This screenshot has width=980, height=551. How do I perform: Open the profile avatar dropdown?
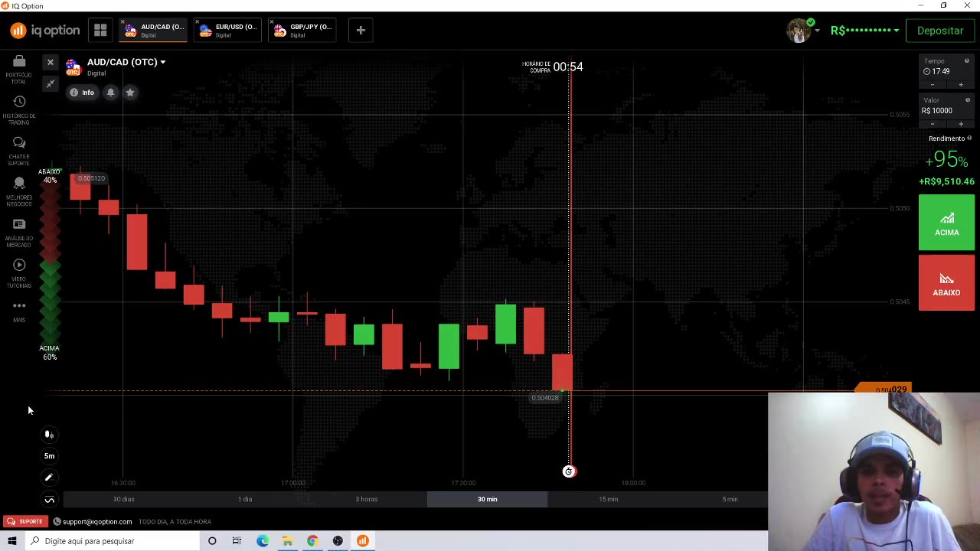(802, 31)
